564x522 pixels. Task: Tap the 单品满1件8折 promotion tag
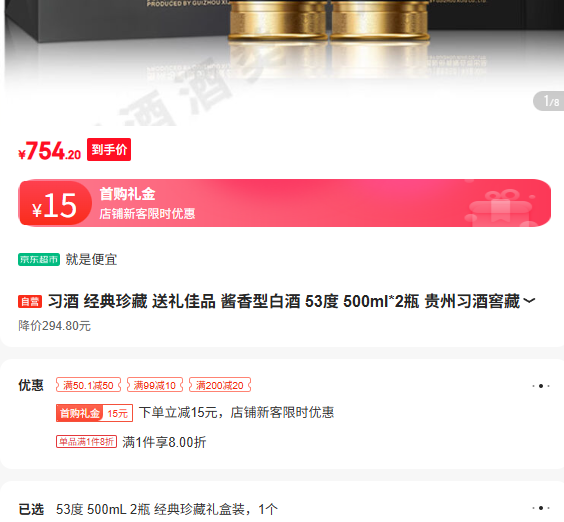click(86, 441)
